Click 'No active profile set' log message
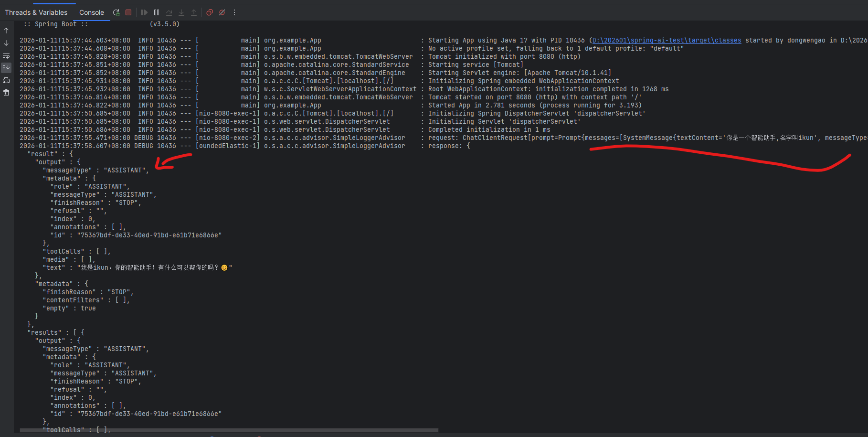This screenshot has width=868, height=437. 556,49
